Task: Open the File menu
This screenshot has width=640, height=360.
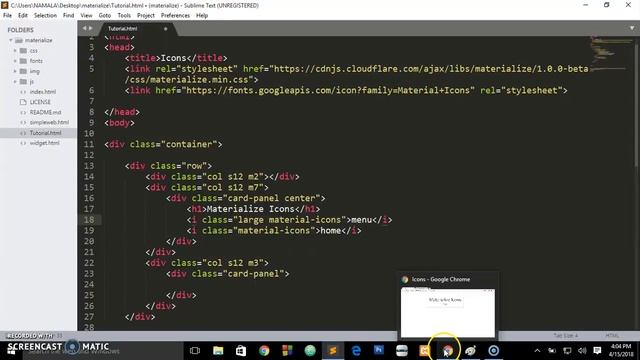Action: (7, 15)
